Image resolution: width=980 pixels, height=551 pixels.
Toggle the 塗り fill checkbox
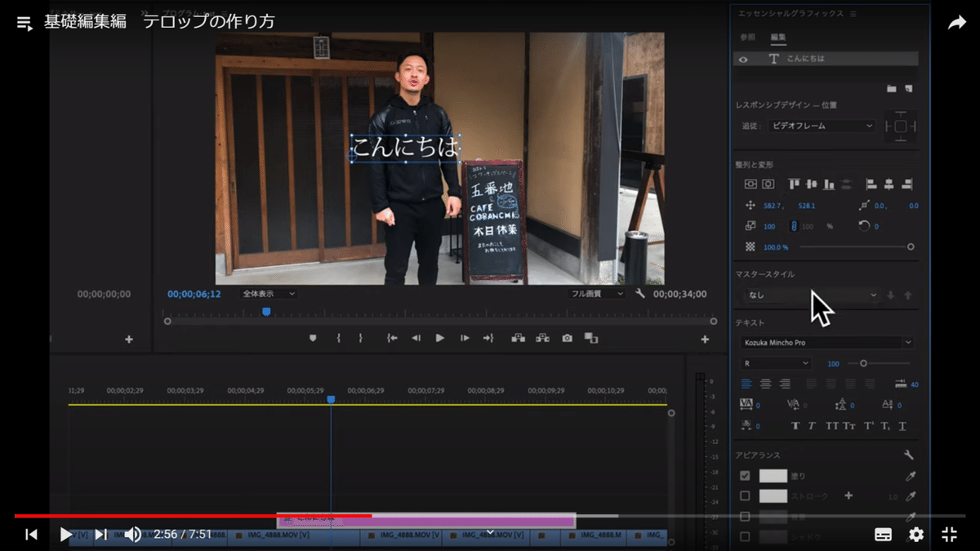745,476
